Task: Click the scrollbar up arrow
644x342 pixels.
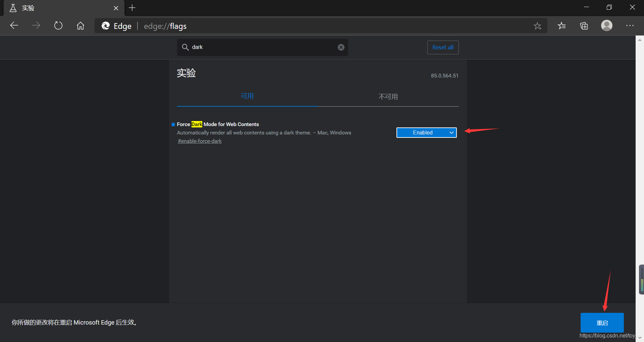Action: point(640,40)
